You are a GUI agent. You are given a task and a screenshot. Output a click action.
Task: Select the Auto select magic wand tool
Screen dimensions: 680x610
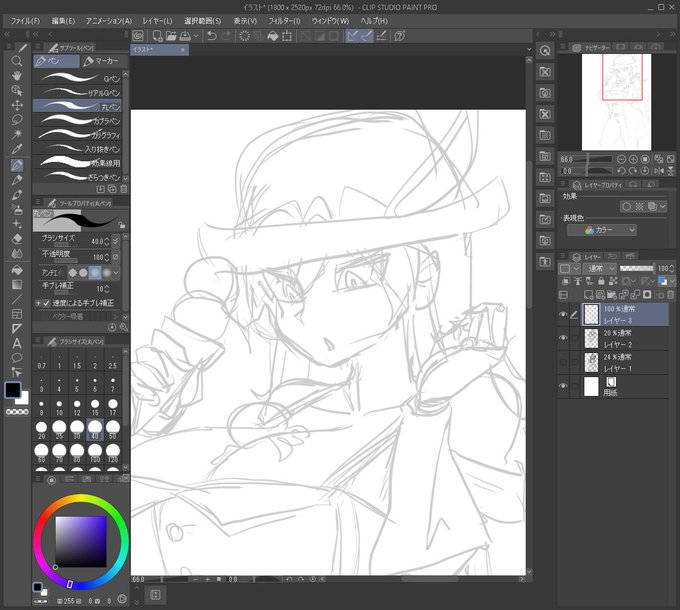(x=16, y=134)
